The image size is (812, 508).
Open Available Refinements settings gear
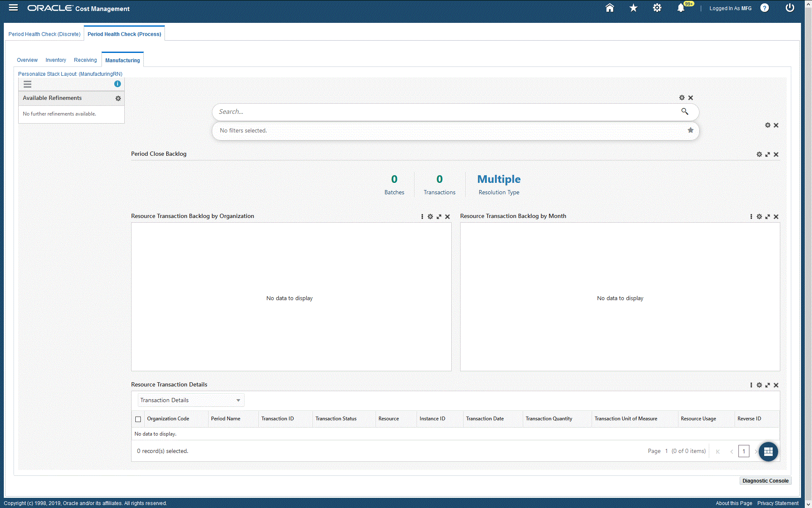click(118, 98)
